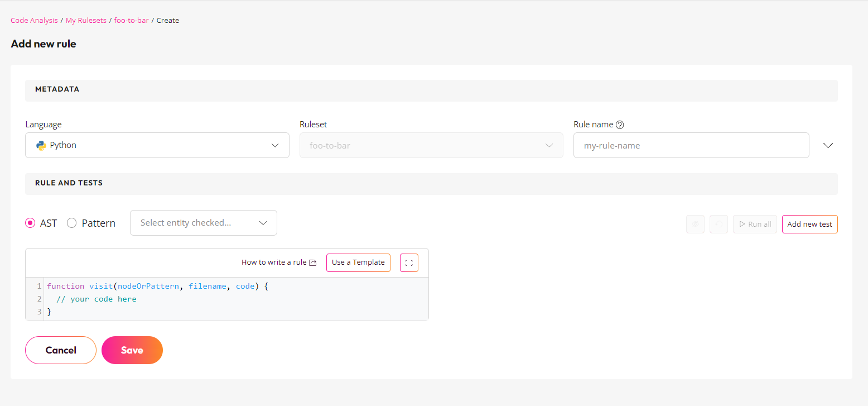Click 'function visit' code on line 1
The height and width of the screenshot is (406, 868).
tap(80, 286)
